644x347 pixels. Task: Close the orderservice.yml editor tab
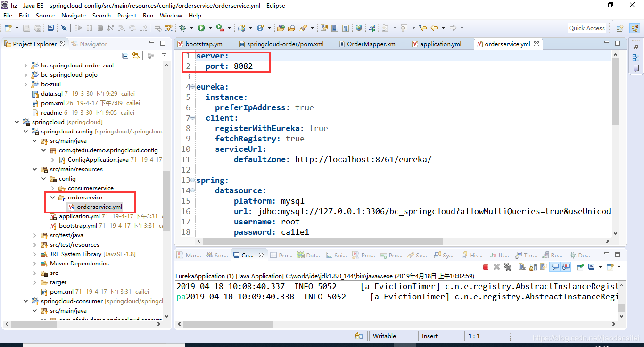tap(536, 44)
